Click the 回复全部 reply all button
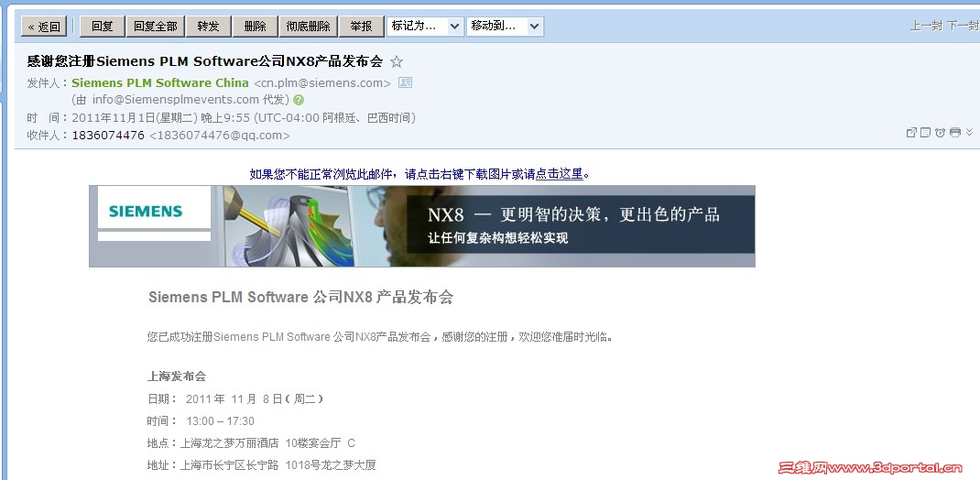Image resolution: width=980 pixels, height=480 pixels. click(x=156, y=27)
